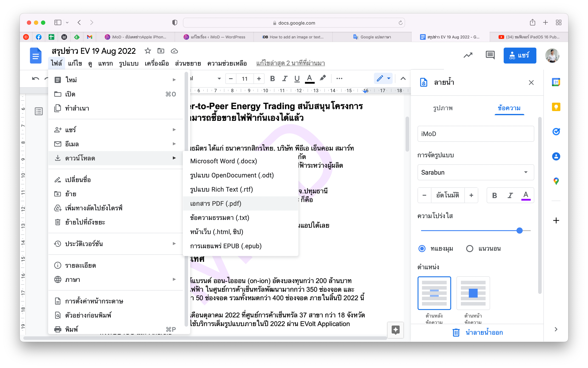Open Google Maps sidebar icon

(x=556, y=181)
